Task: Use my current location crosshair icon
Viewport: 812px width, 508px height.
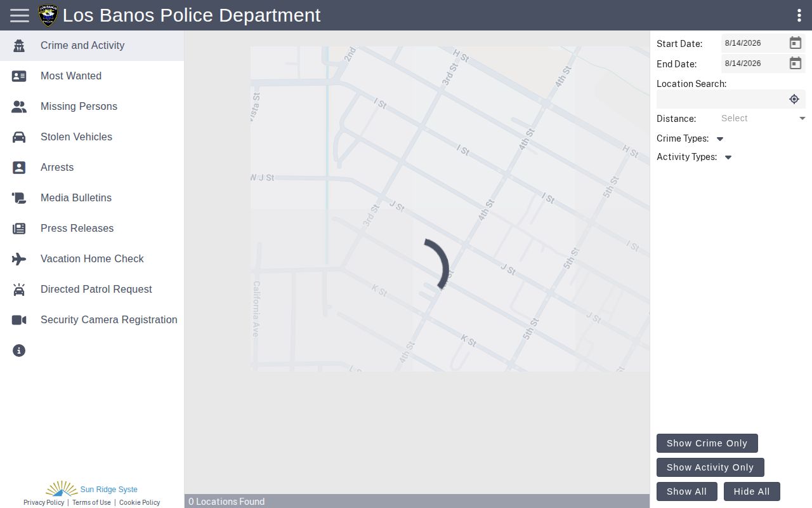Action: click(794, 99)
